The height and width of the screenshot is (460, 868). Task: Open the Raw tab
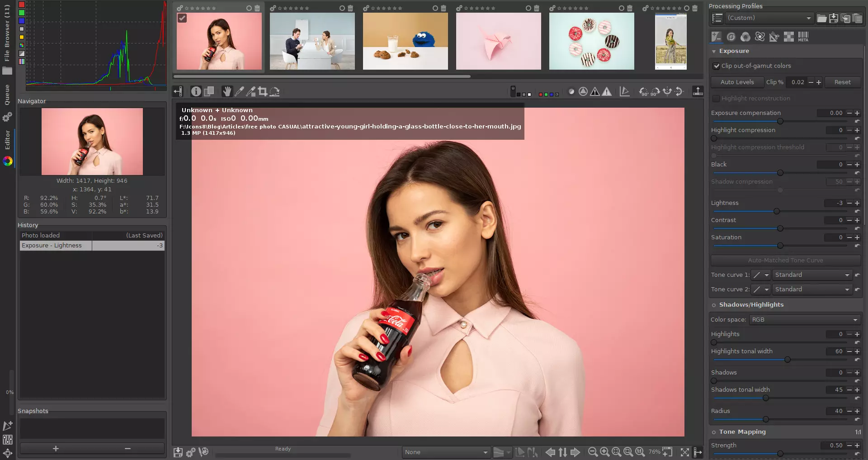[789, 37]
